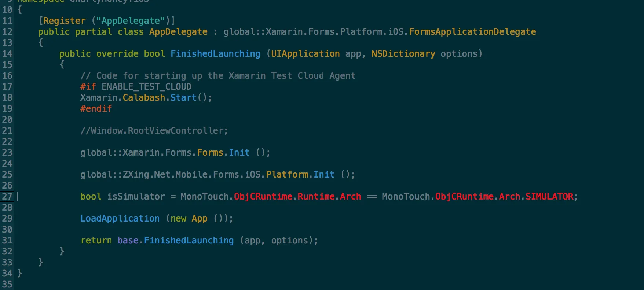Click the red 'Runtime' identifier on line 27
The height and width of the screenshot is (290, 644).
(316, 197)
